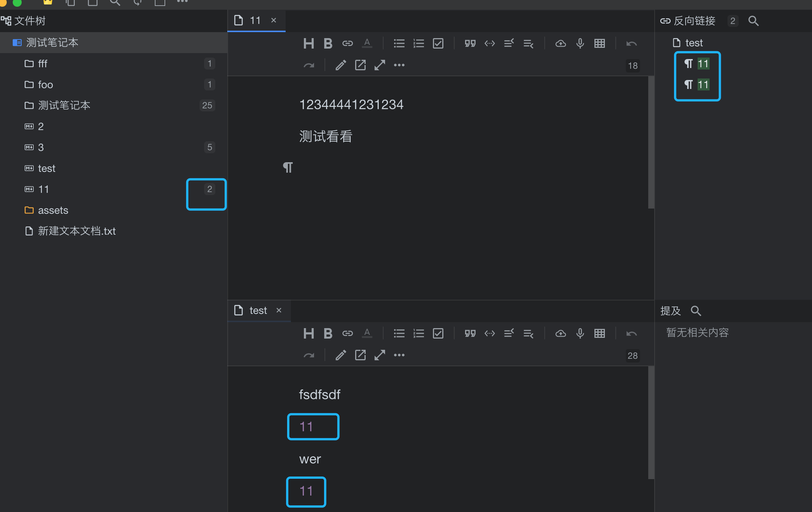Insert task checkbox list in top toolbar
Screen dimensions: 812x512
click(438, 44)
